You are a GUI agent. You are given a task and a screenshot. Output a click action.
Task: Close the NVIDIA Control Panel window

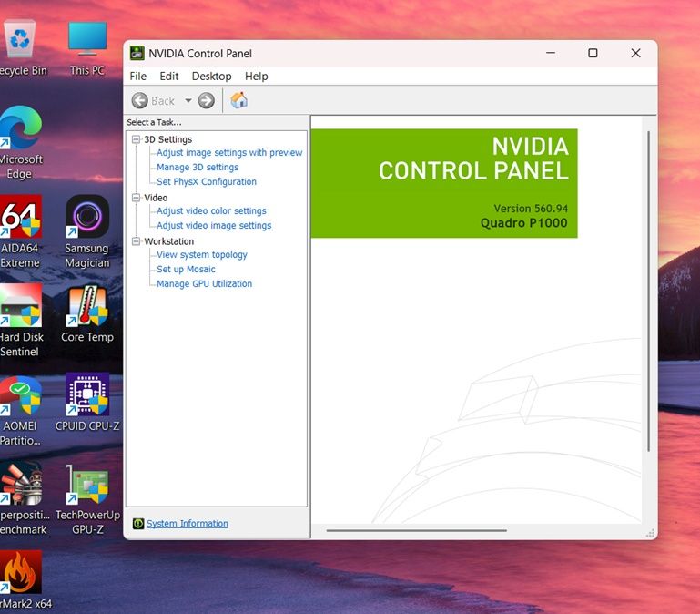(x=635, y=53)
